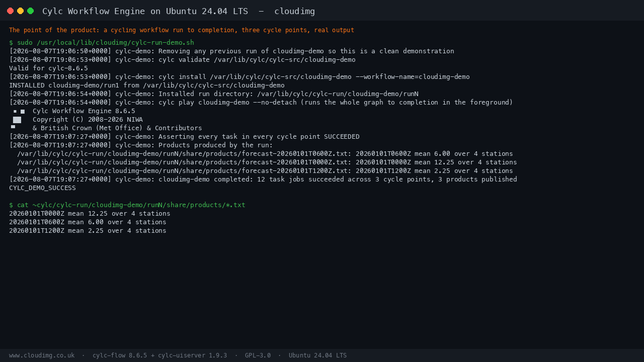
Task: Select the orange 'The point of the product' caption
Action: click(182, 30)
